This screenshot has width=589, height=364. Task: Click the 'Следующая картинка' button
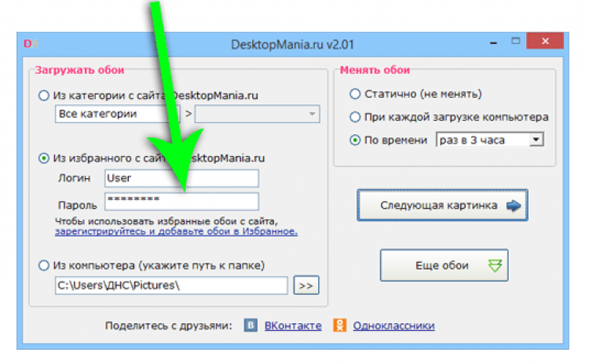(442, 206)
